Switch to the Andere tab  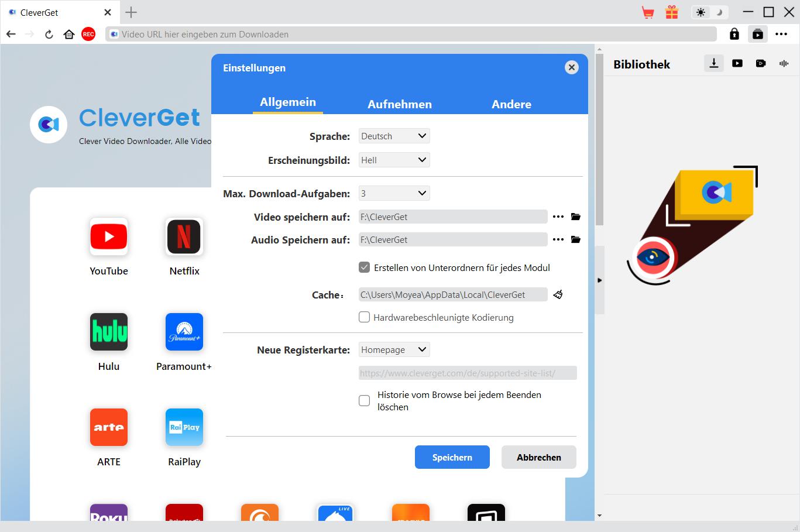pyautogui.click(x=511, y=104)
